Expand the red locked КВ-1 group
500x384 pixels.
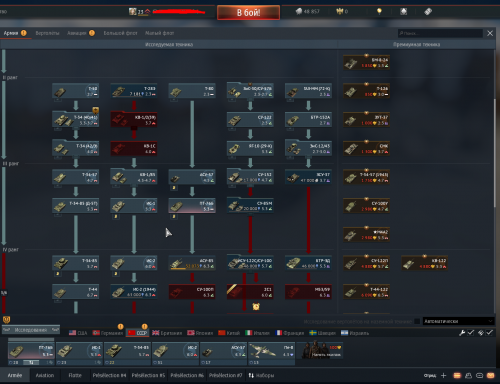pyautogui.click(x=134, y=120)
